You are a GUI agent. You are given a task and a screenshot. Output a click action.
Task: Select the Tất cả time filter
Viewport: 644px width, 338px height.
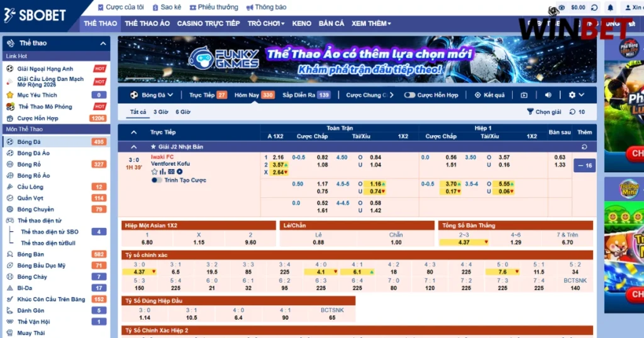(x=138, y=112)
